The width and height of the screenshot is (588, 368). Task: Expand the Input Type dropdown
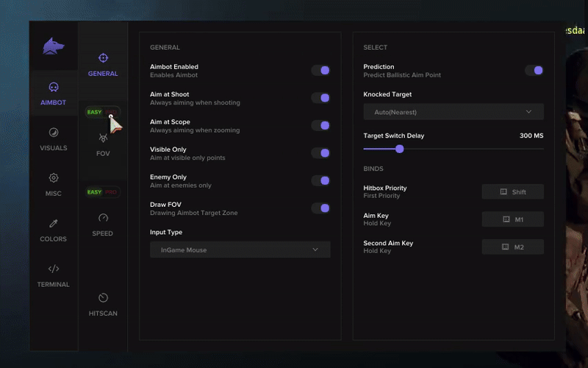(240, 250)
